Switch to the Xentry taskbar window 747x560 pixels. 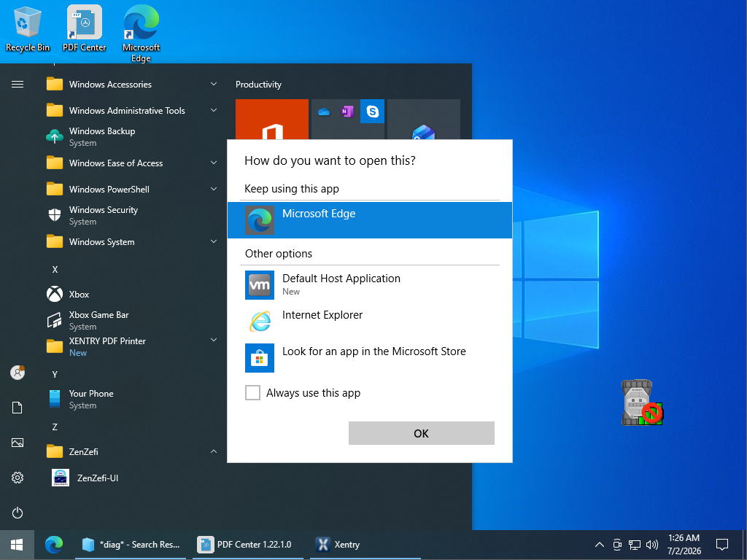click(x=365, y=544)
